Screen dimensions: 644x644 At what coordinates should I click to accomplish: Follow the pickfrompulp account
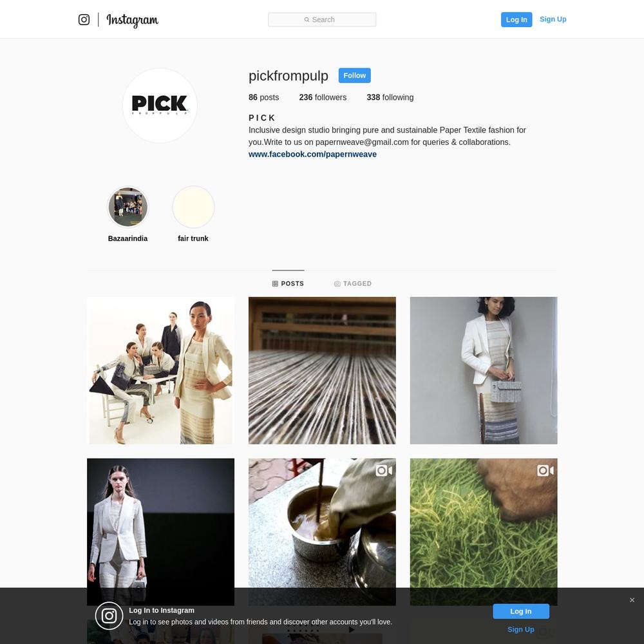[x=354, y=75]
